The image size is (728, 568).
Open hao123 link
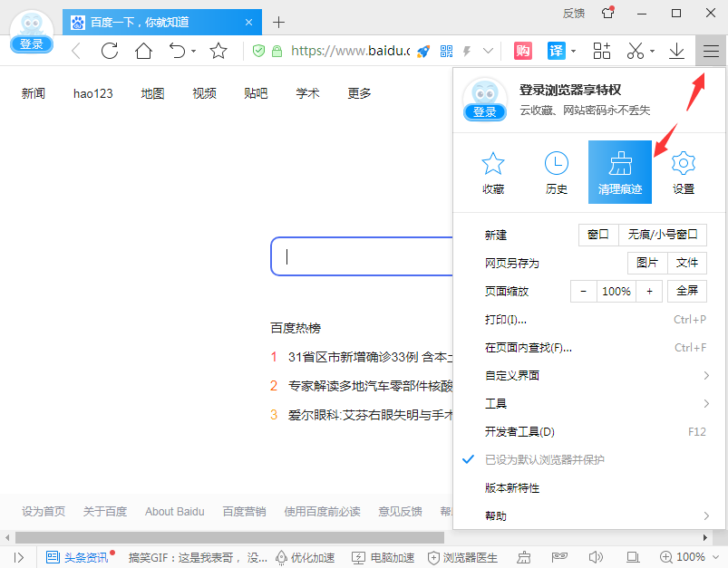(92, 93)
